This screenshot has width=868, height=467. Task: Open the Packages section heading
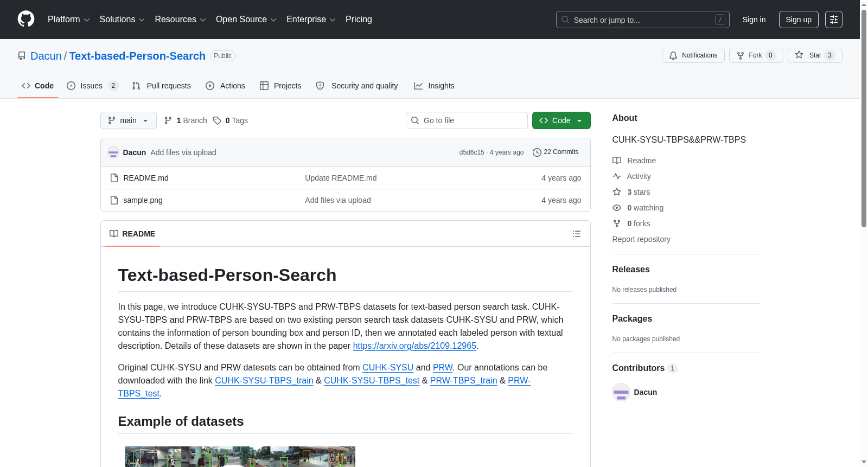click(x=632, y=318)
